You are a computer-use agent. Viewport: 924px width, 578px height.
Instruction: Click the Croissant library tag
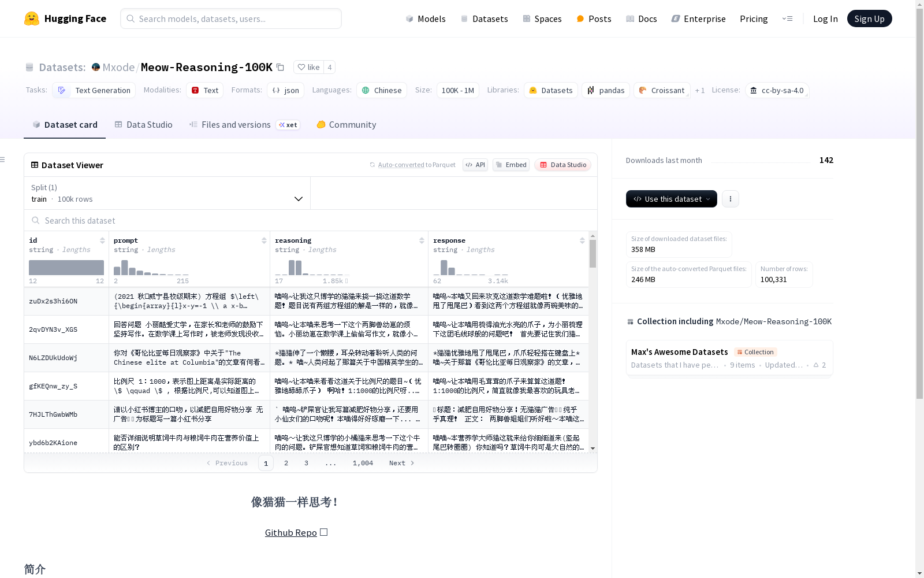[x=662, y=90]
